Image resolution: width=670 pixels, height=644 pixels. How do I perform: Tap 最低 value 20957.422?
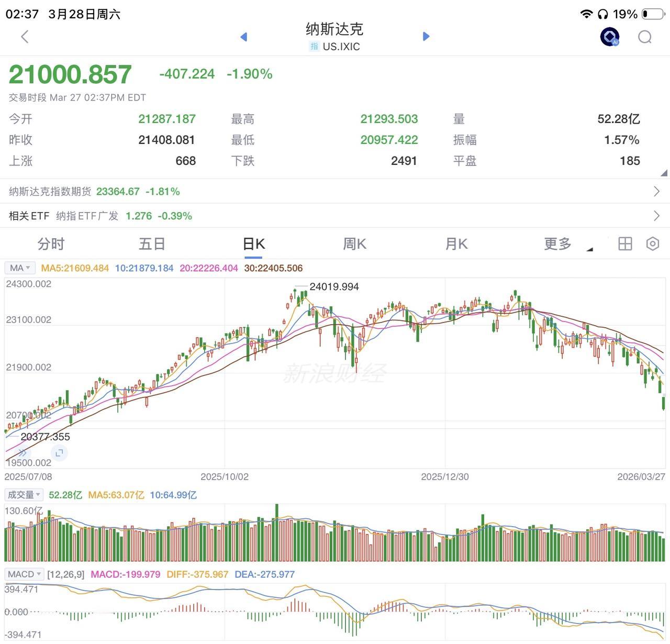389,140
